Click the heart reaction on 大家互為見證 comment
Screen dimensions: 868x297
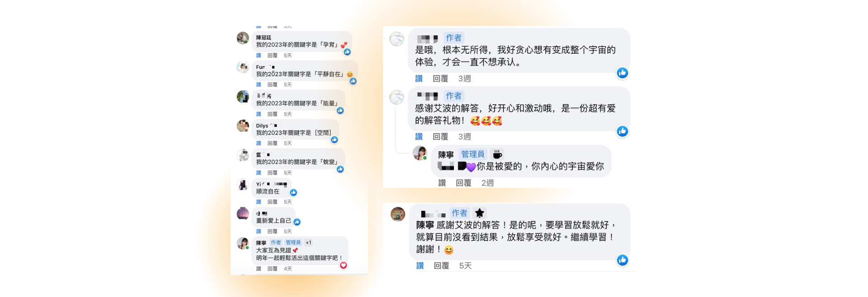coord(344,265)
